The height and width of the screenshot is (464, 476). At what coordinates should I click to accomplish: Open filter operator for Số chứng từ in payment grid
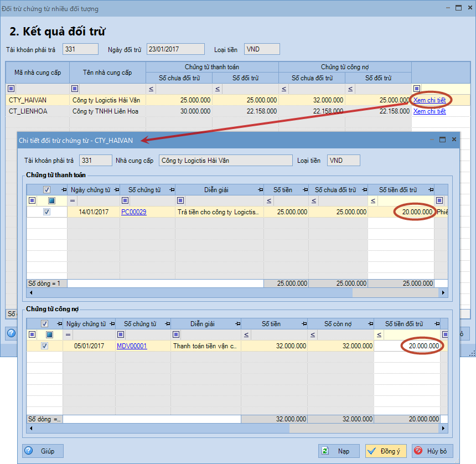pyautogui.click(x=125, y=200)
